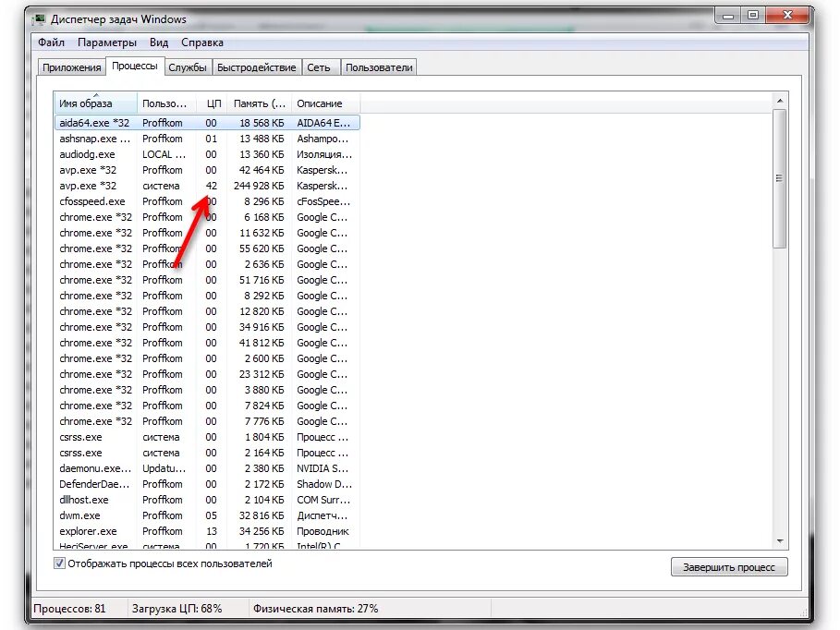Click the Updatu... user cell
The height and width of the screenshot is (630, 840).
[x=164, y=468]
